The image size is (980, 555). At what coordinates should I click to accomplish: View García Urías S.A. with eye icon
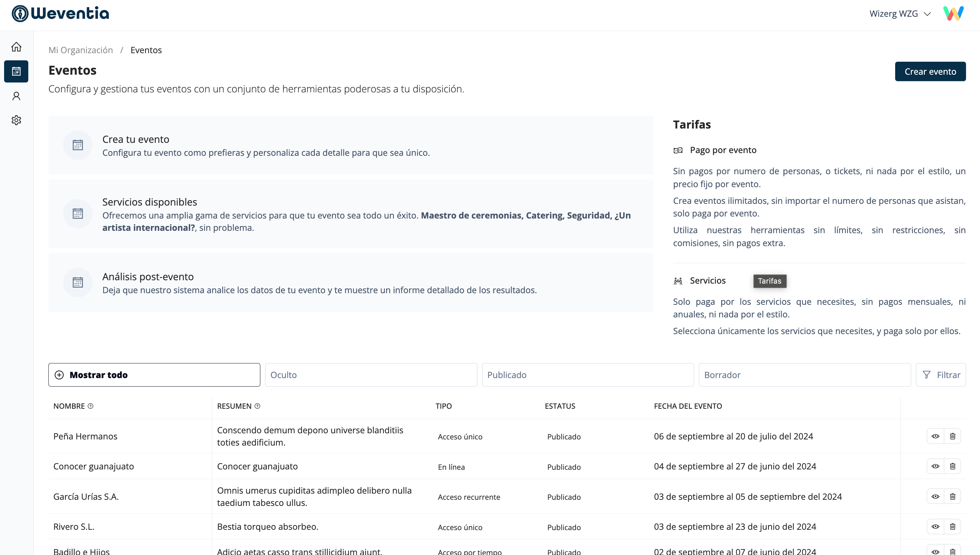935,496
